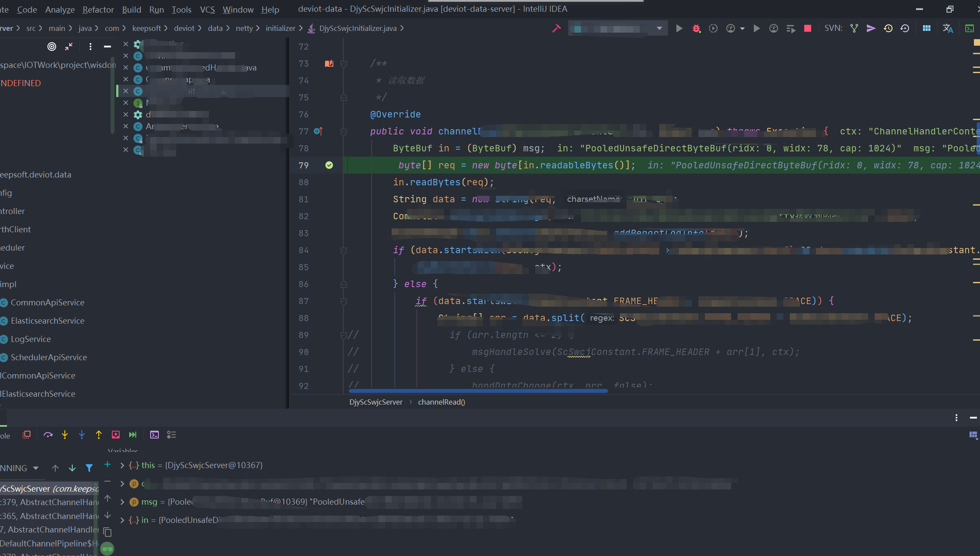Click the Debug bug icon in the toolbar
Viewport: 980px width, 556px height.
click(x=696, y=28)
